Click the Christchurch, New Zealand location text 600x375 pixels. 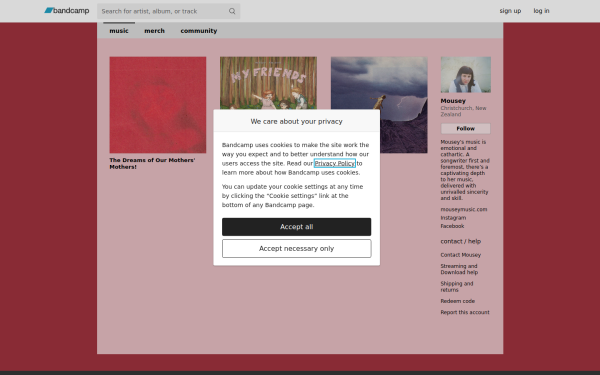coord(463,111)
